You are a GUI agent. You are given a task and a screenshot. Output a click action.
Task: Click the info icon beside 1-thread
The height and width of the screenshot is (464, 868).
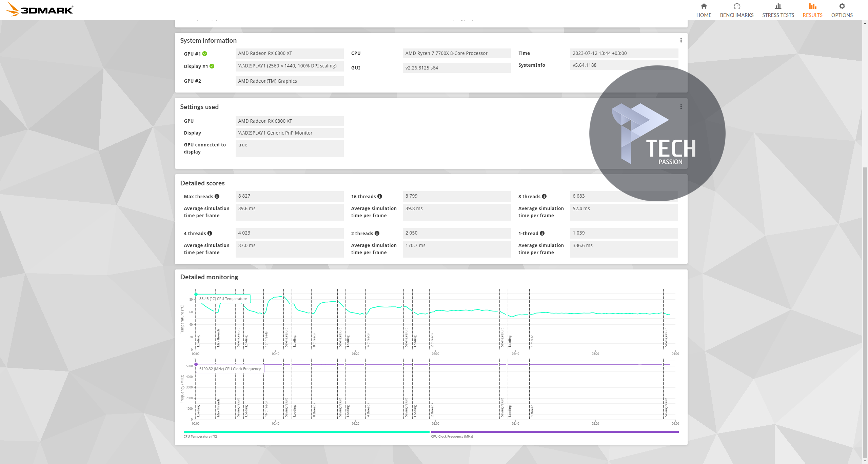coord(542,233)
